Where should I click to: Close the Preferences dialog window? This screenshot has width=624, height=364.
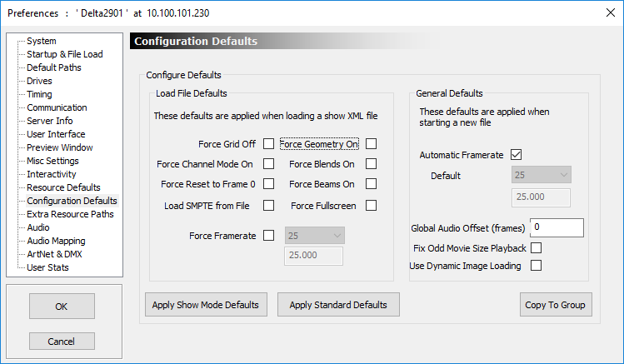pyautogui.click(x=611, y=12)
